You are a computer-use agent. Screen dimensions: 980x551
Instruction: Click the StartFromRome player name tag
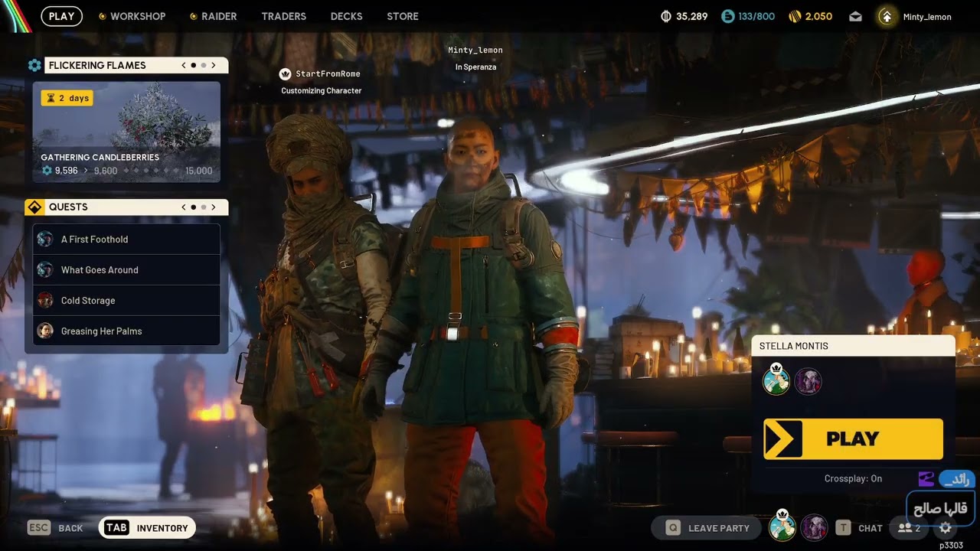(x=328, y=73)
